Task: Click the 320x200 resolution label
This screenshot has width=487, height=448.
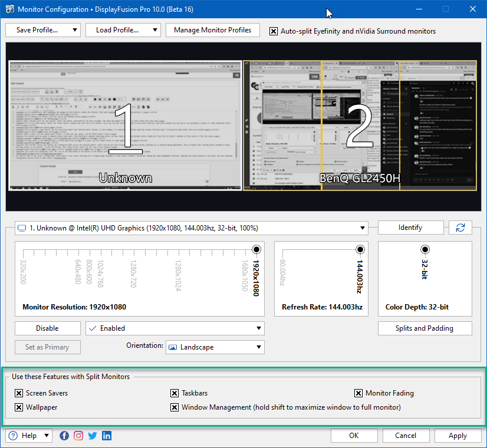Action: [23, 272]
